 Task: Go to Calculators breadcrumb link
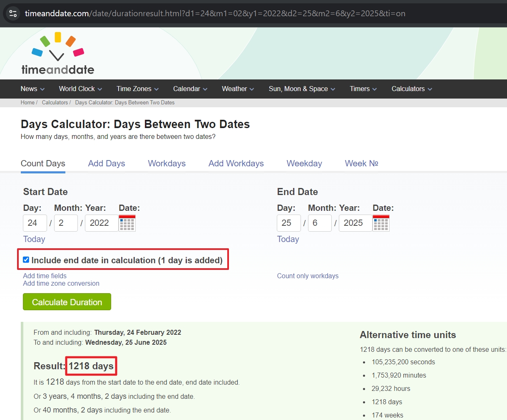pyautogui.click(x=55, y=103)
